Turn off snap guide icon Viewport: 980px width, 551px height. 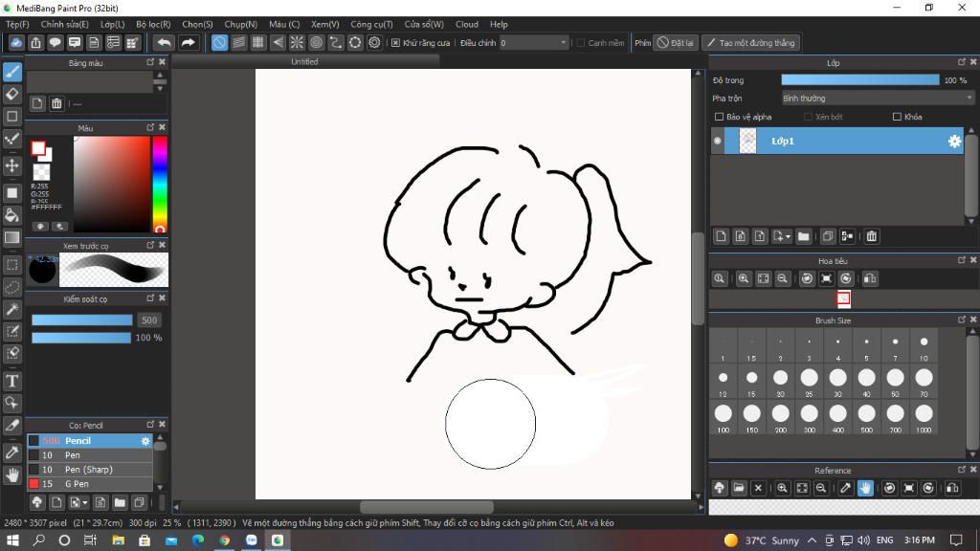(x=219, y=42)
